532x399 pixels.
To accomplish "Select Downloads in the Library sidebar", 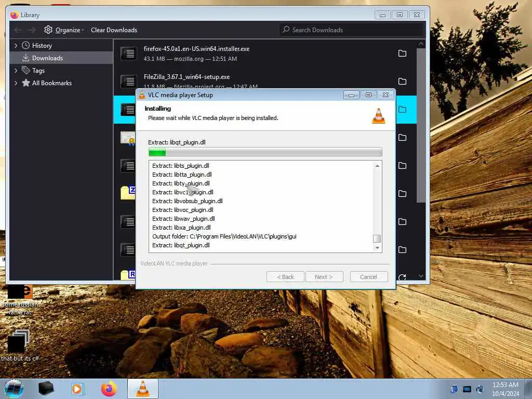I will 61,58.
